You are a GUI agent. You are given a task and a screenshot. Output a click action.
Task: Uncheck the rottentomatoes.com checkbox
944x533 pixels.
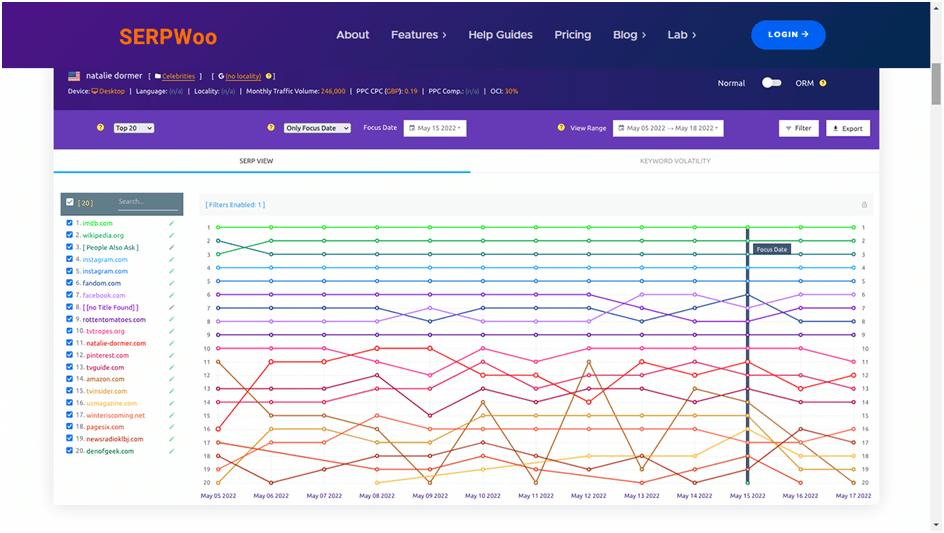pyautogui.click(x=70, y=319)
